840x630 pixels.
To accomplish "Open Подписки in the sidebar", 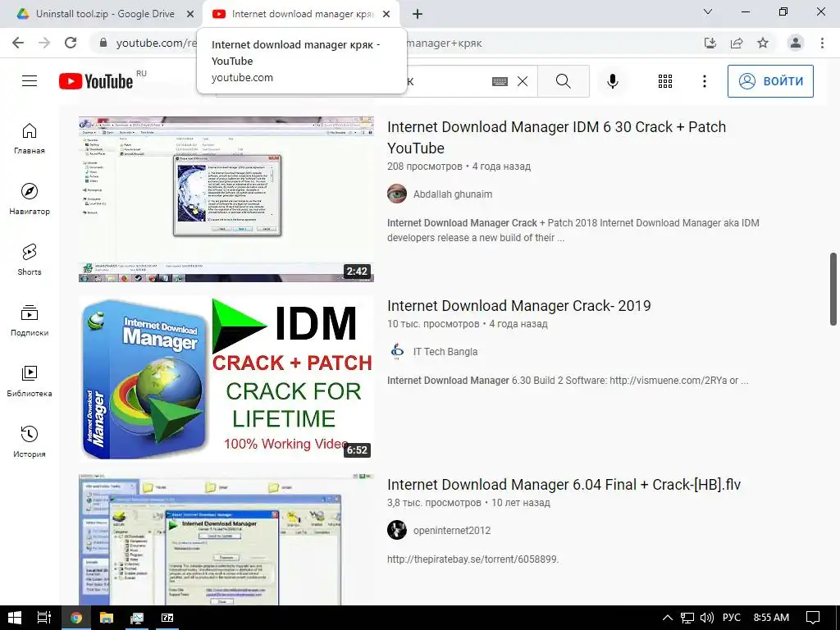I will [30, 321].
